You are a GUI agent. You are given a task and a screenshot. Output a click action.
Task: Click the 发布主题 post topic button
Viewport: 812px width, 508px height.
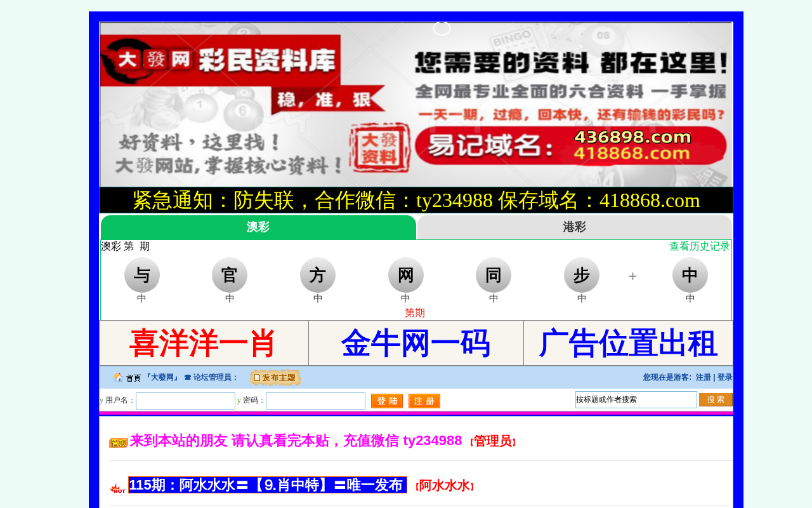point(275,378)
